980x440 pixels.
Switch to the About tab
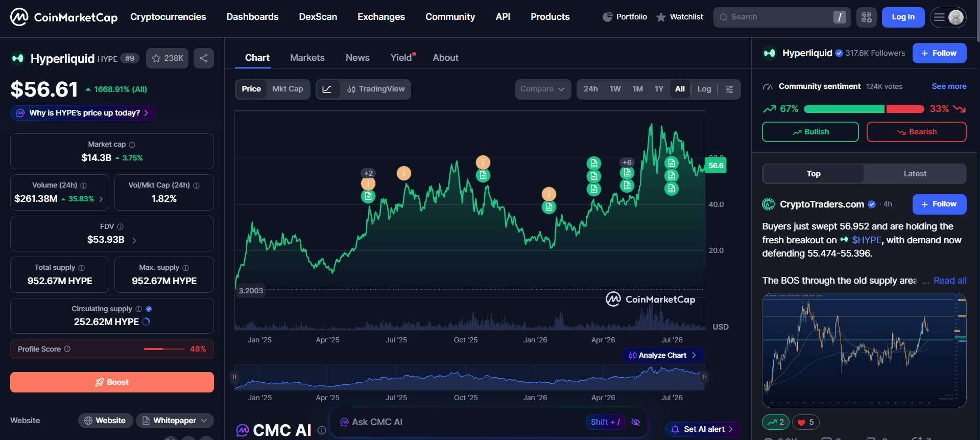click(x=445, y=58)
